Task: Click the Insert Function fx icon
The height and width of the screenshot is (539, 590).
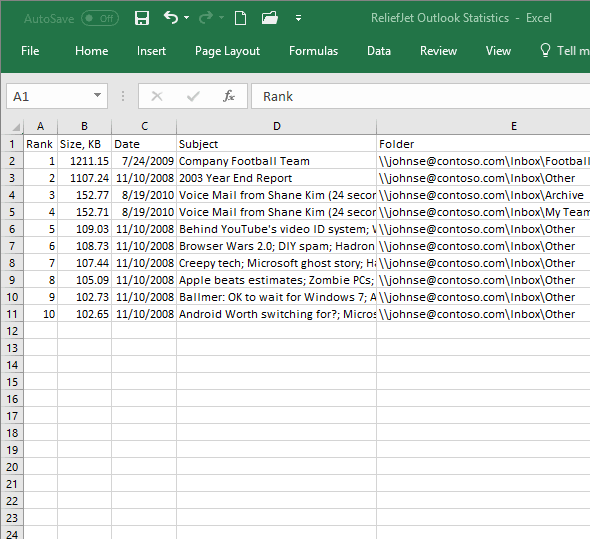Action: (229, 96)
